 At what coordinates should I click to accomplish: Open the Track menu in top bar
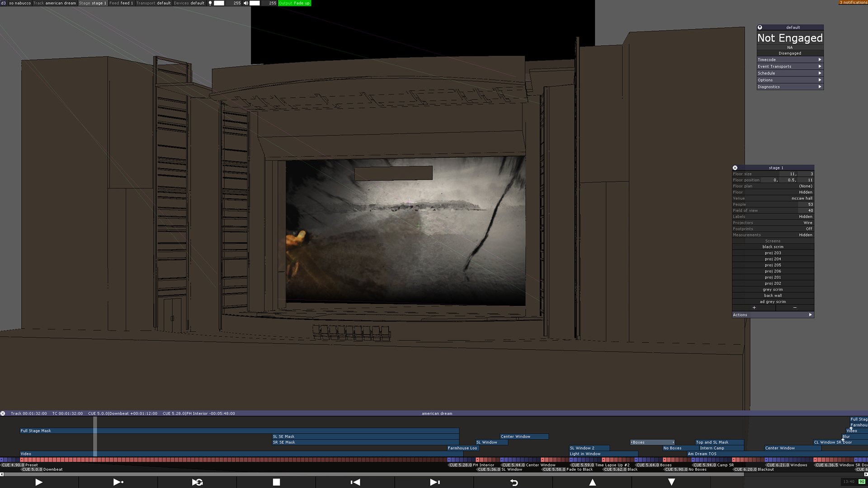pos(55,3)
